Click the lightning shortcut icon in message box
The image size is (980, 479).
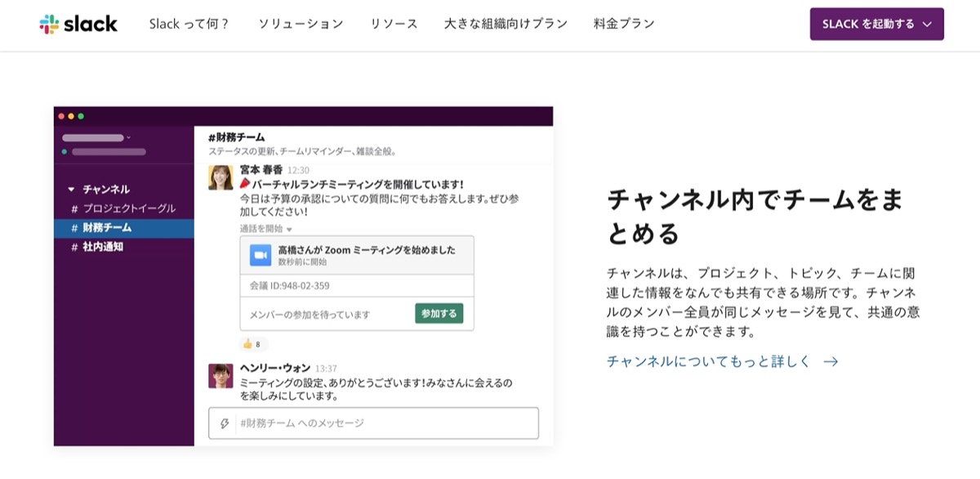click(x=225, y=423)
